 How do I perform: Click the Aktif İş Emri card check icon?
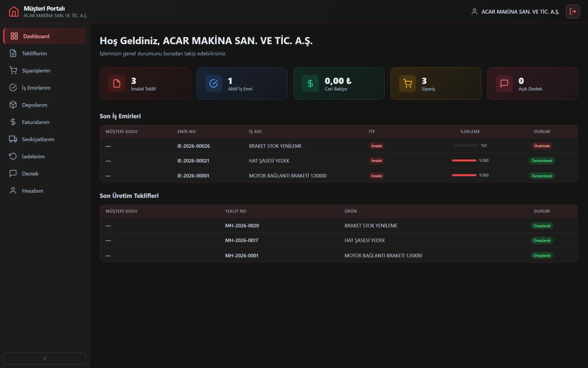(x=214, y=84)
